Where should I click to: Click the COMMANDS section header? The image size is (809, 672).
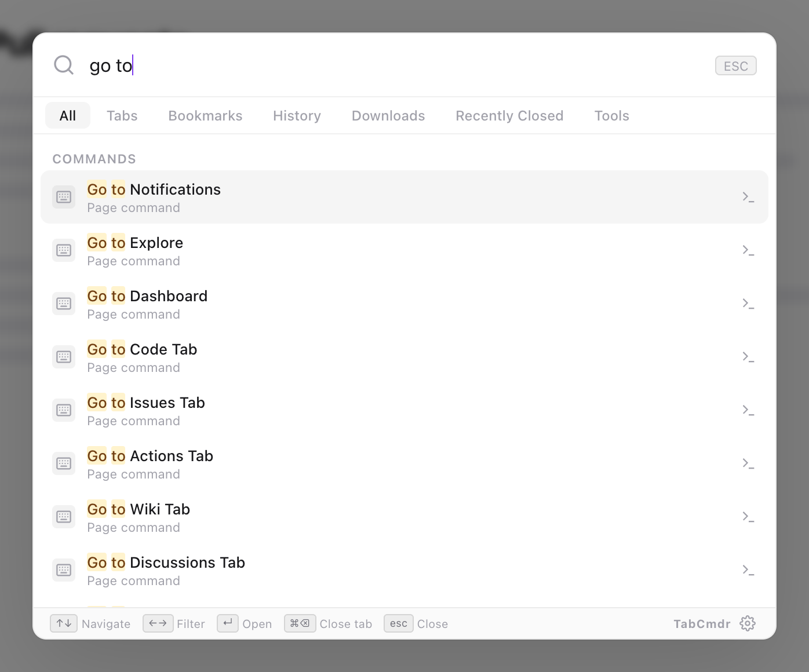[x=94, y=159]
